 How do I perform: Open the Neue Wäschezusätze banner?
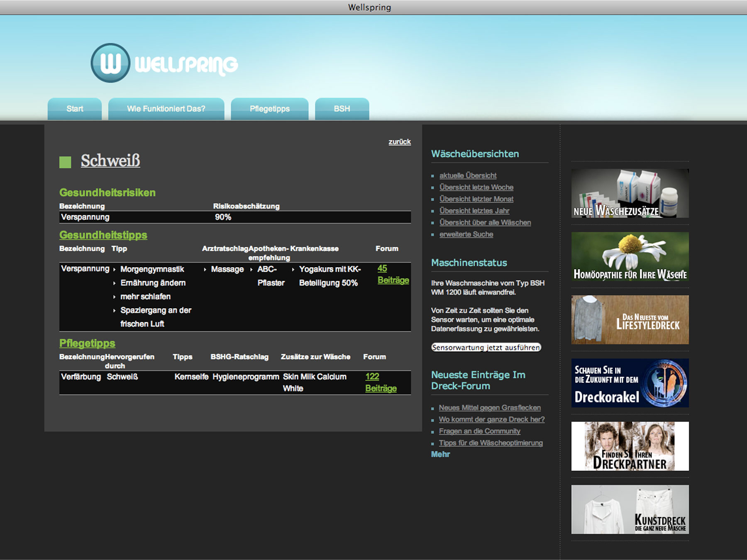coord(630,193)
